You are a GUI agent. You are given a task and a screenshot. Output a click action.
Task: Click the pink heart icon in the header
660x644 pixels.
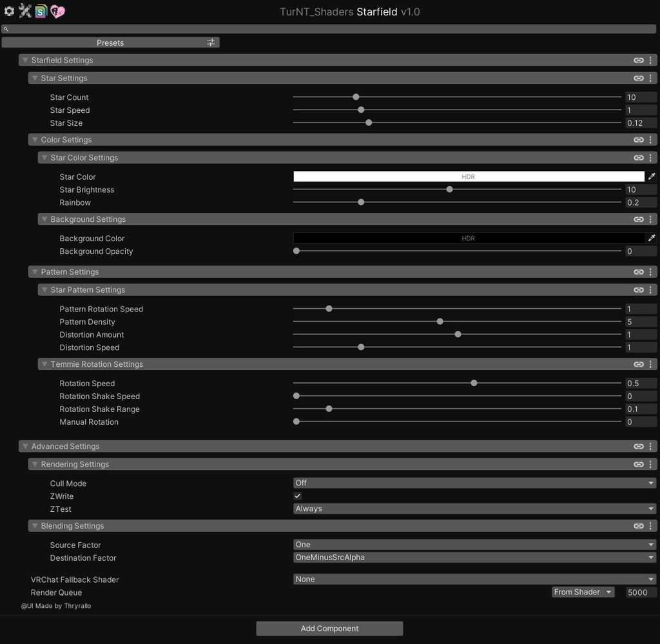coord(57,10)
